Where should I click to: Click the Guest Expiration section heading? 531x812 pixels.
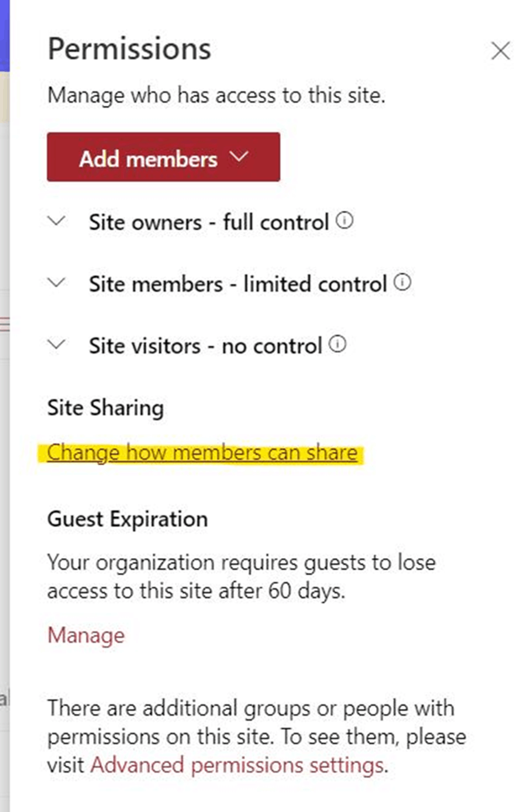(x=127, y=520)
